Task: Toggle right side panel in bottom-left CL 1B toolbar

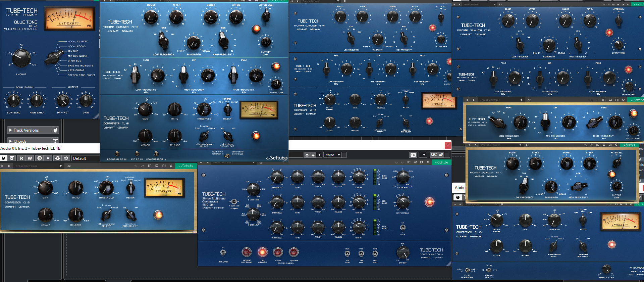Action: [x=164, y=166]
